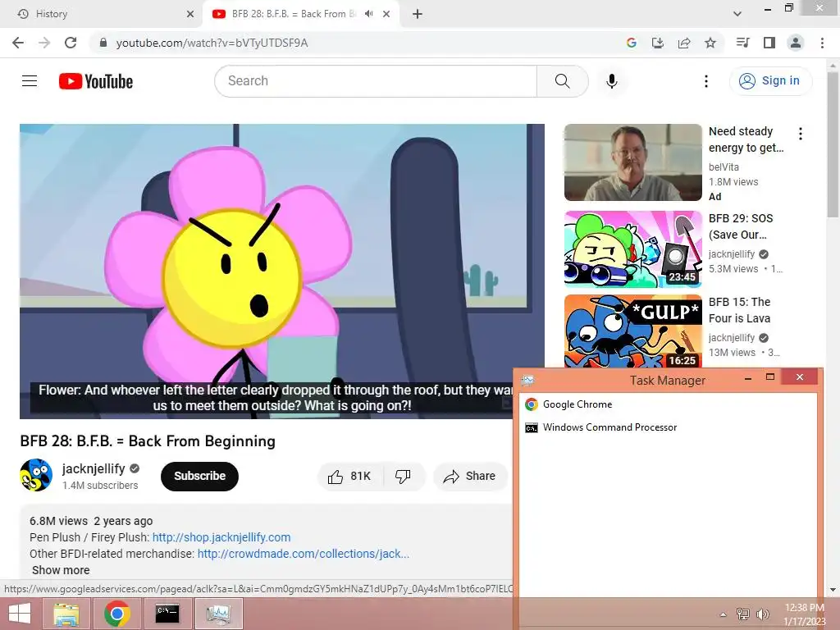Open network icon in system tray

[x=743, y=614]
